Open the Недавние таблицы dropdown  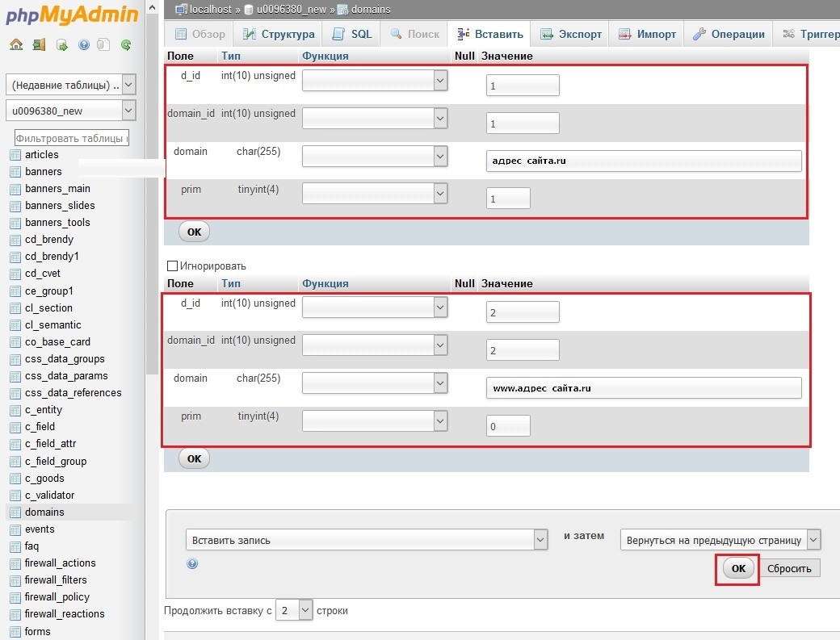pyautogui.click(x=128, y=85)
